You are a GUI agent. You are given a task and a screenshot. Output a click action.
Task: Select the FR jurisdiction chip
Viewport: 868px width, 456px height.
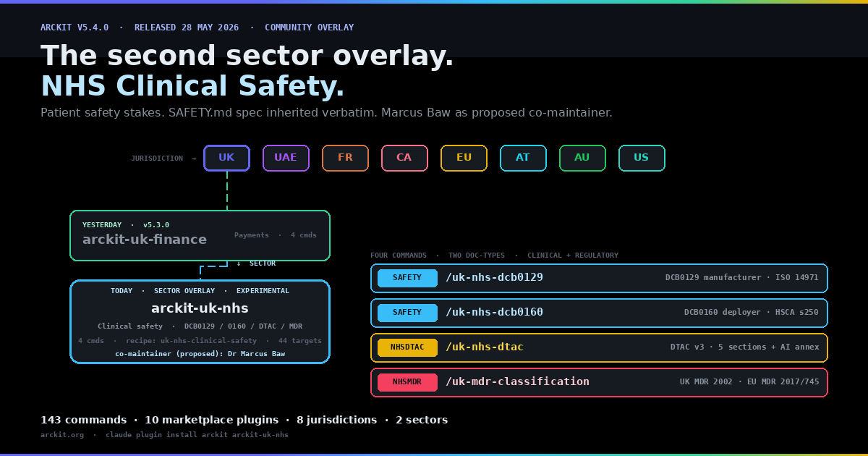click(x=345, y=158)
